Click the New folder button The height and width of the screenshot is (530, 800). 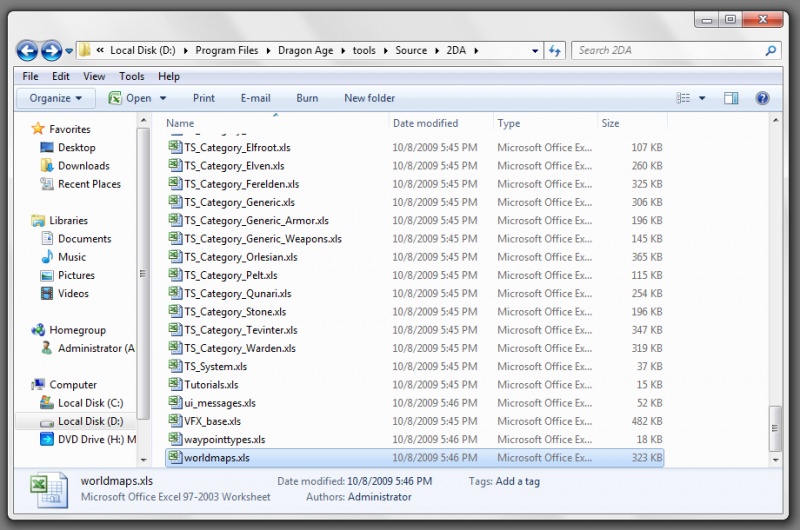tap(369, 98)
